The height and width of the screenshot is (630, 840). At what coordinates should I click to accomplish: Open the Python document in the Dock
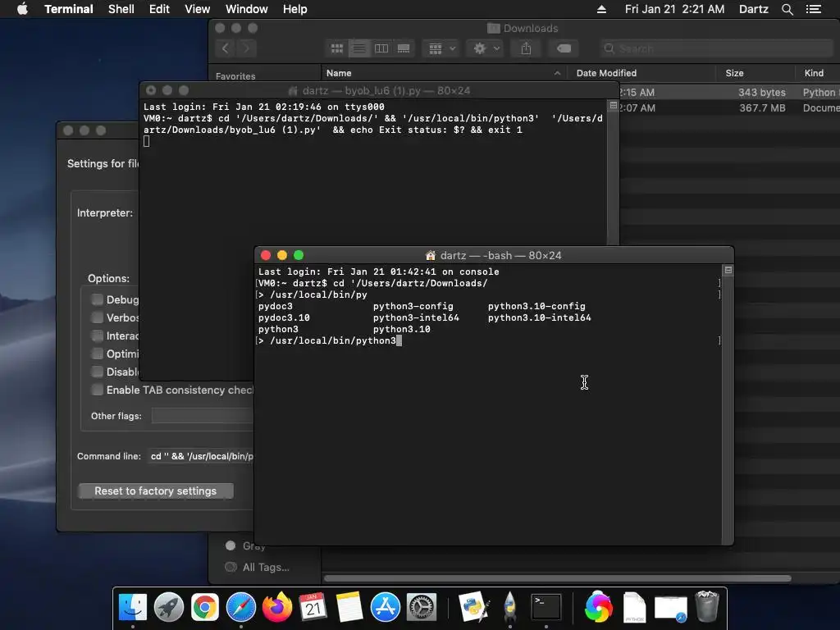(635, 608)
